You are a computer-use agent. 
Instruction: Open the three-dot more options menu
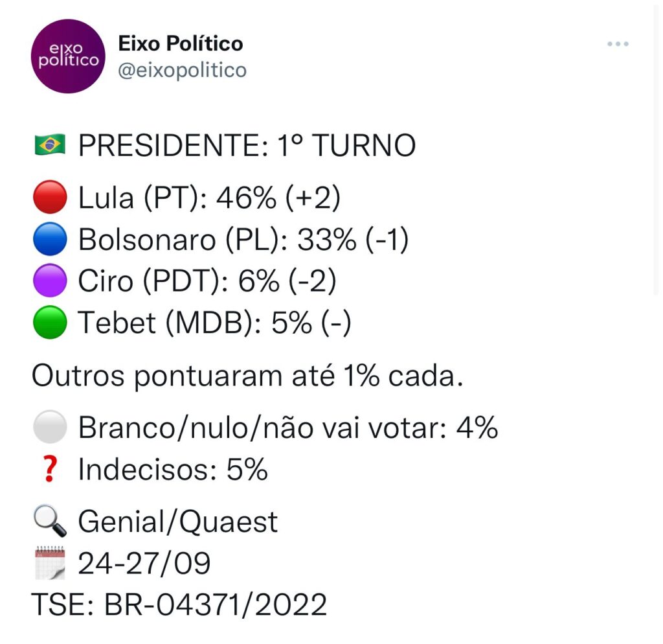pyautogui.click(x=618, y=44)
